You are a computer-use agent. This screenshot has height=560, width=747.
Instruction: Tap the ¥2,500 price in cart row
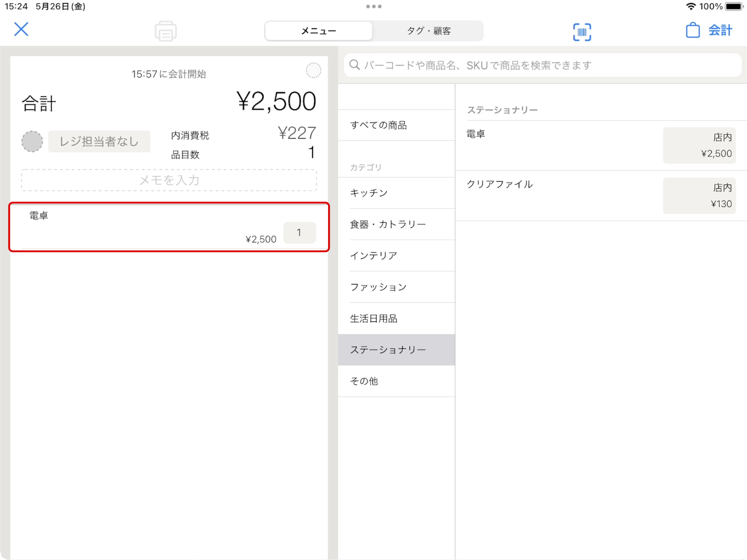coord(261,239)
